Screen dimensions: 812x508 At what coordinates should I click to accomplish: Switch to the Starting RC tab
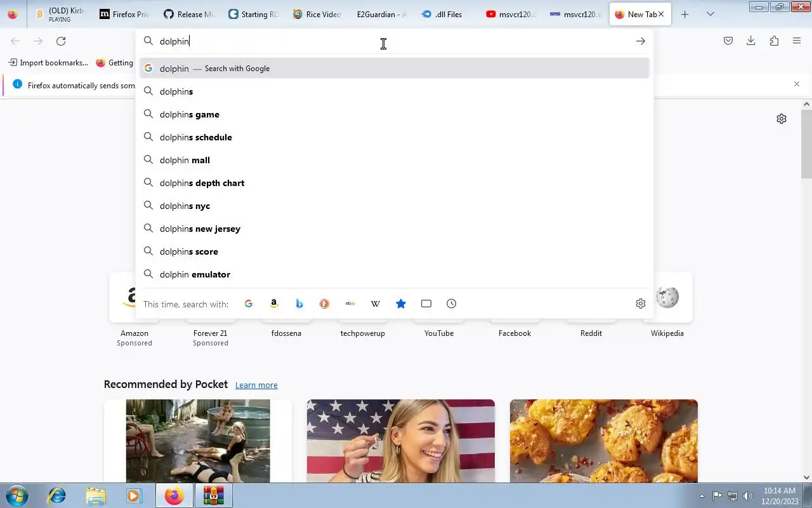point(252,14)
